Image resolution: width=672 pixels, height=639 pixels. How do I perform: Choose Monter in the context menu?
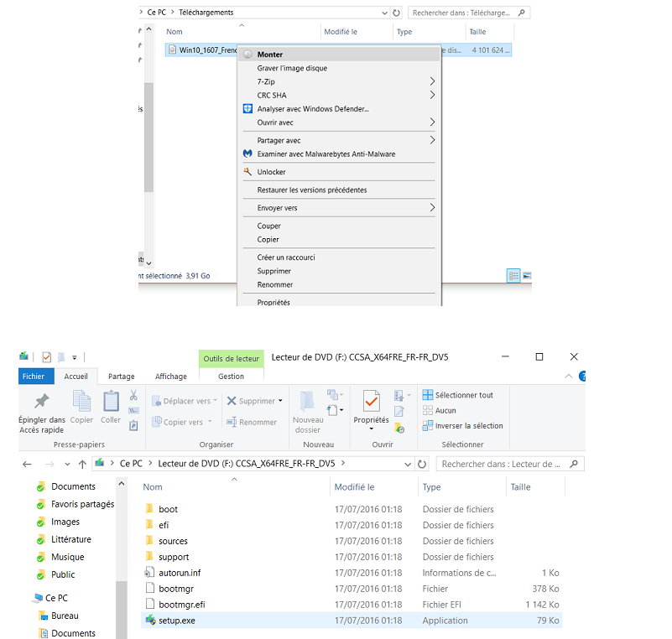(x=339, y=55)
